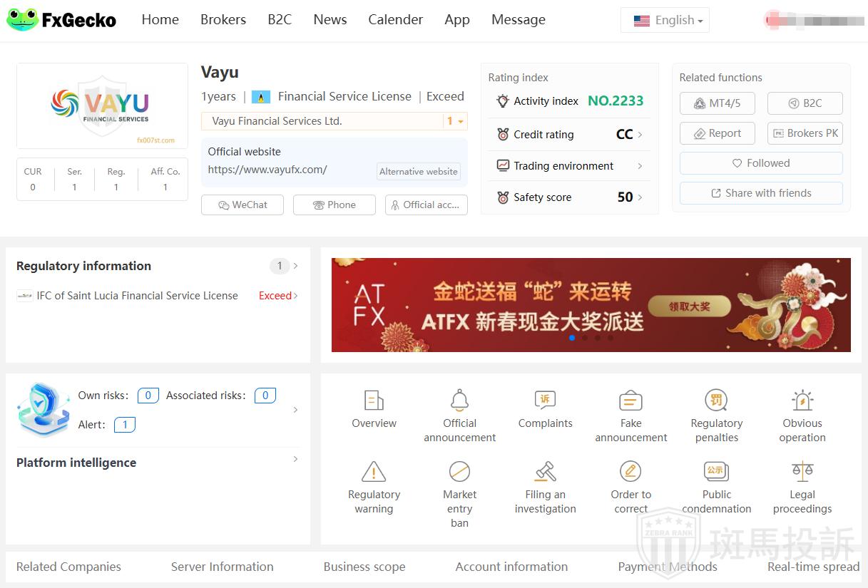Open the Legal proceedings scales icon
868x588 pixels.
click(802, 472)
